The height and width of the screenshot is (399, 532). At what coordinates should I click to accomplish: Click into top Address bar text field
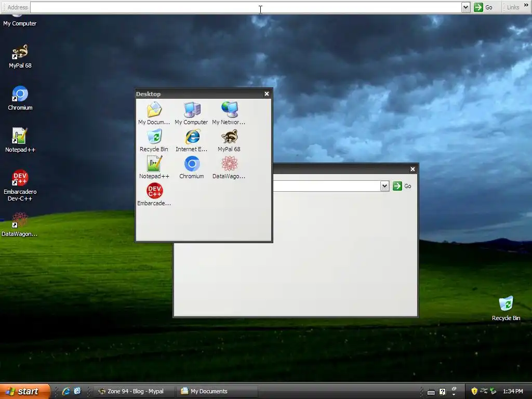(x=246, y=7)
